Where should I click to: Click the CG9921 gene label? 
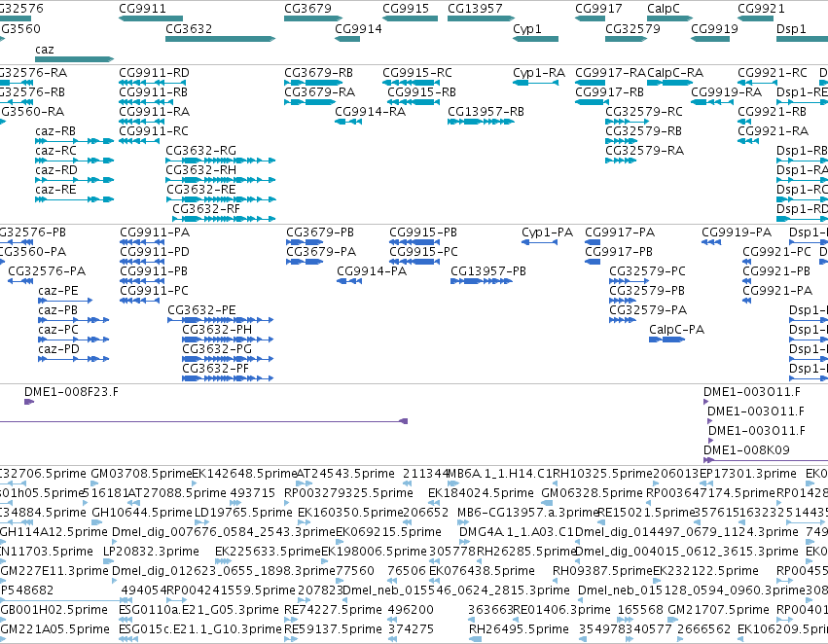(761, 9)
